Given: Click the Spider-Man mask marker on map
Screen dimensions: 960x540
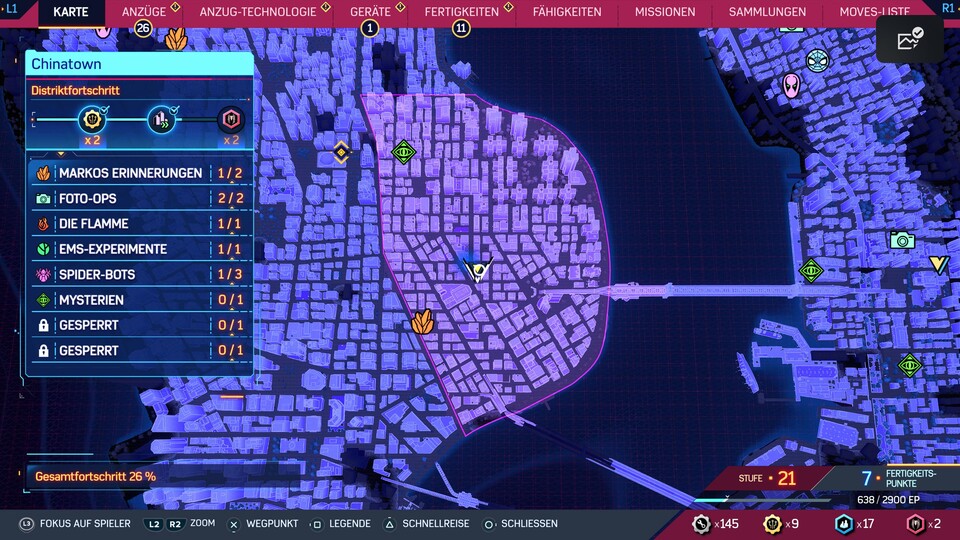Looking at the screenshot, I should click(x=817, y=61).
